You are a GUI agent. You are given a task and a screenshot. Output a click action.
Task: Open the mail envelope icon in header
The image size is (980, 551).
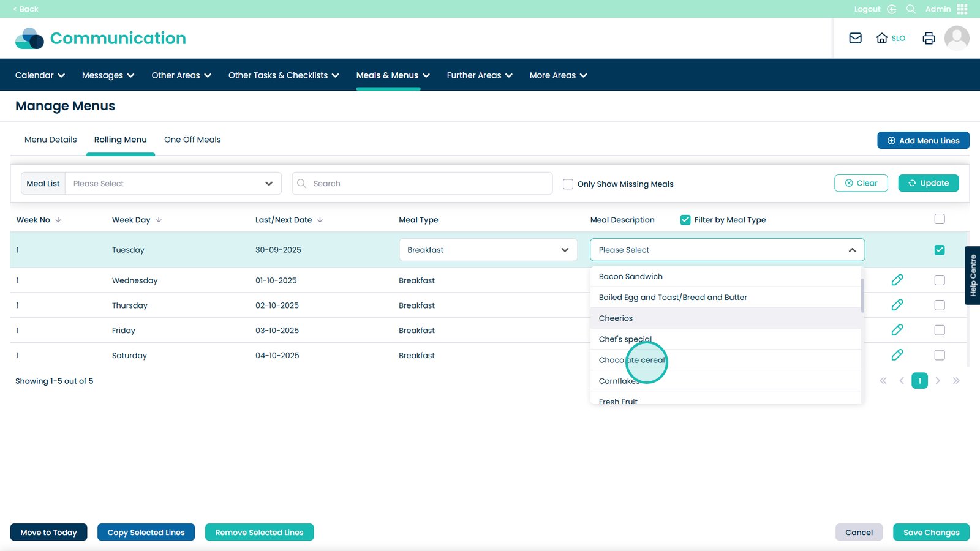[x=855, y=38]
